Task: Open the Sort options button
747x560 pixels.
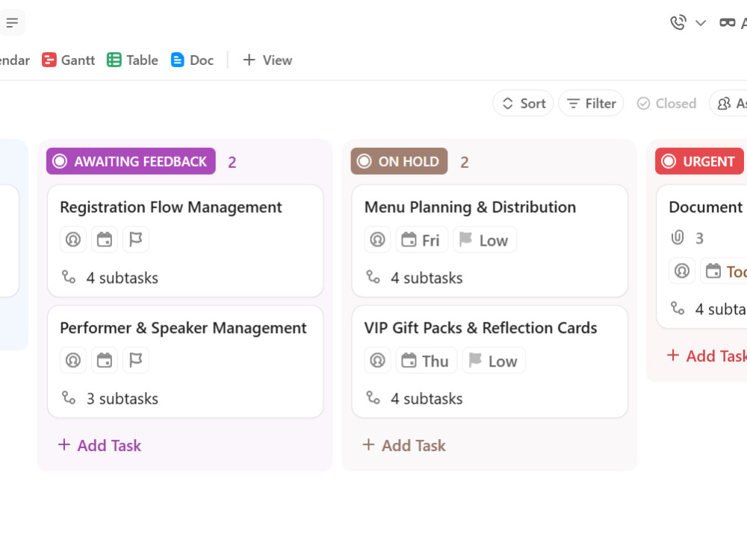Action: (523, 103)
